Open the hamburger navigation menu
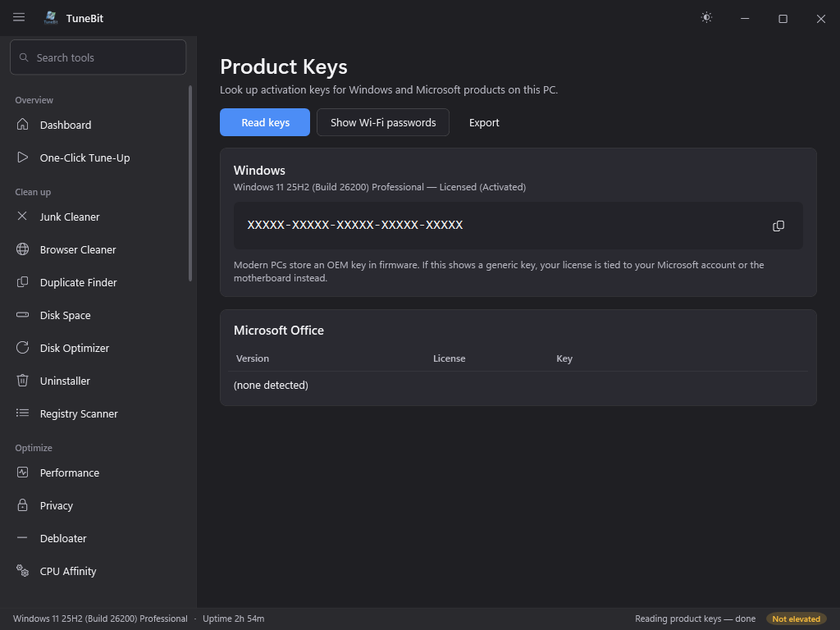The height and width of the screenshot is (630, 840). (19, 18)
